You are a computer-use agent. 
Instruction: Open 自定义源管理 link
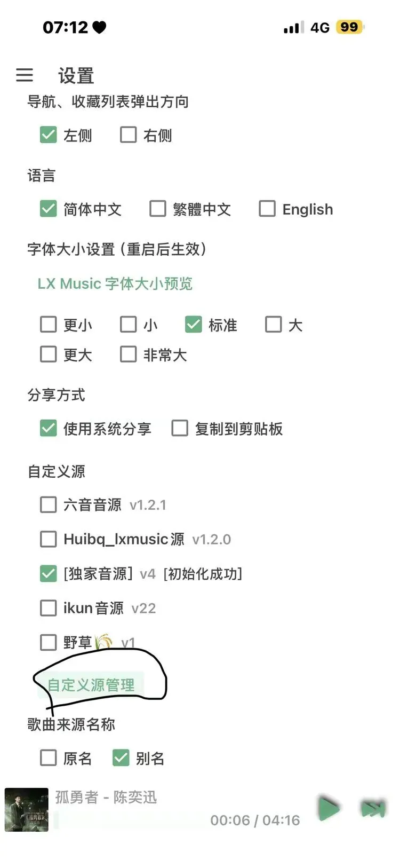91,685
